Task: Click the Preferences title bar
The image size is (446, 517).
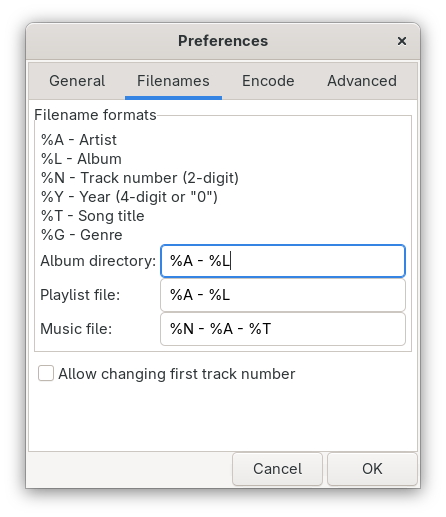Action: point(223,41)
